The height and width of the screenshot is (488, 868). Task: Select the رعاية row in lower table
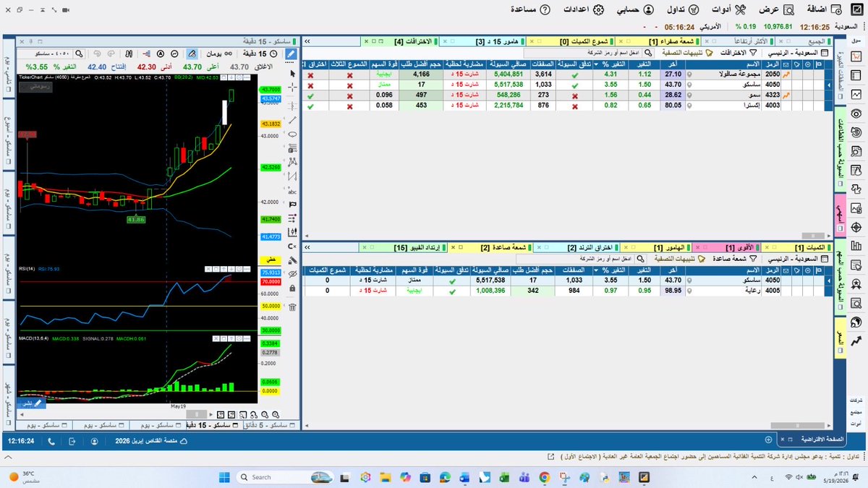pyautogui.click(x=566, y=291)
